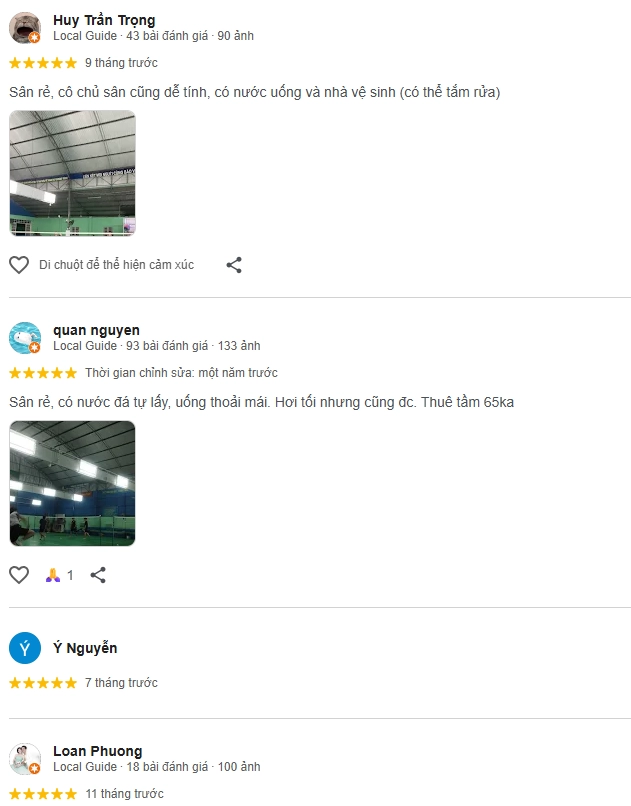
Task: Open quan nguyen's reviewer name link
Action: 96,330
